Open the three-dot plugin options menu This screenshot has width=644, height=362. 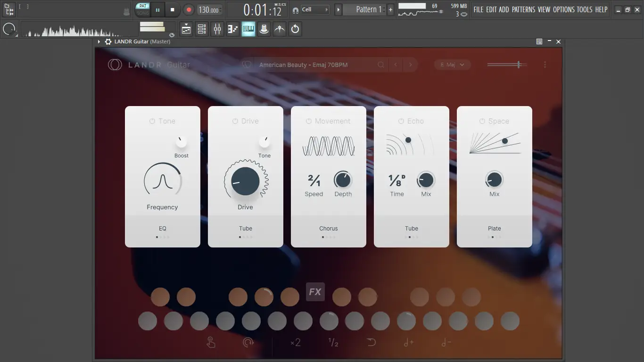pyautogui.click(x=545, y=65)
